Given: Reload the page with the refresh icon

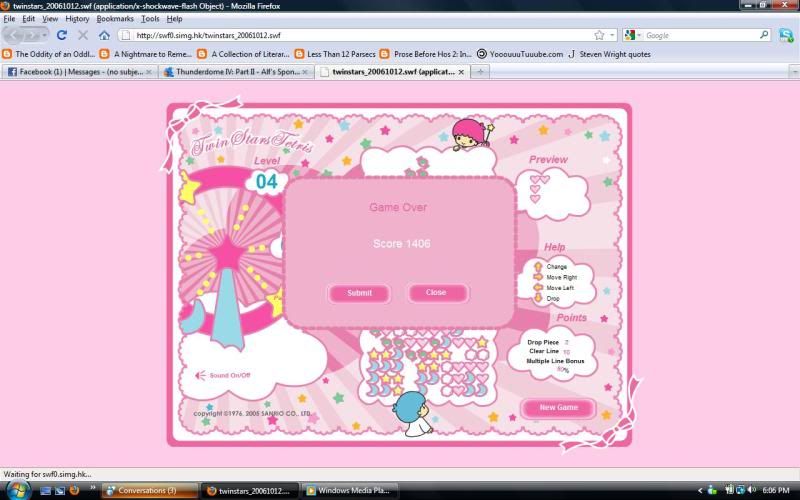Looking at the screenshot, I should tap(62, 35).
